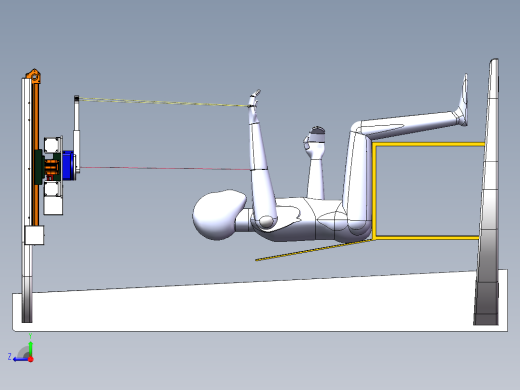Image resolution: width=520 pixels, height=390 pixels.
Task: Click the red origin ball of the triad
Action: point(31,359)
